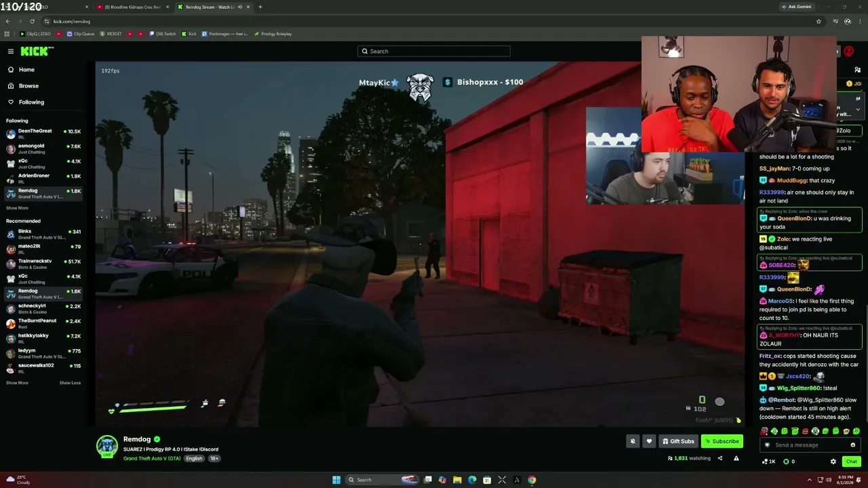Open the Following page in sidebar
The image size is (868, 488).
click(x=42, y=102)
